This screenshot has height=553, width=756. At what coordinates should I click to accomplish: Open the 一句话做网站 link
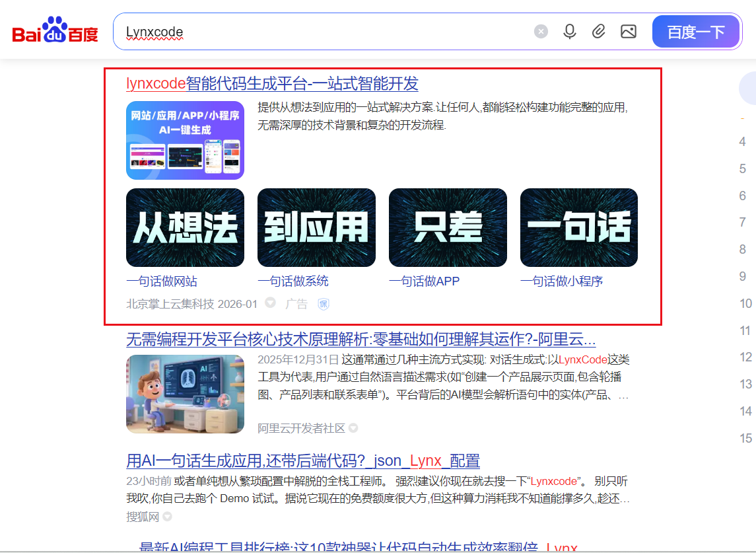point(162,281)
